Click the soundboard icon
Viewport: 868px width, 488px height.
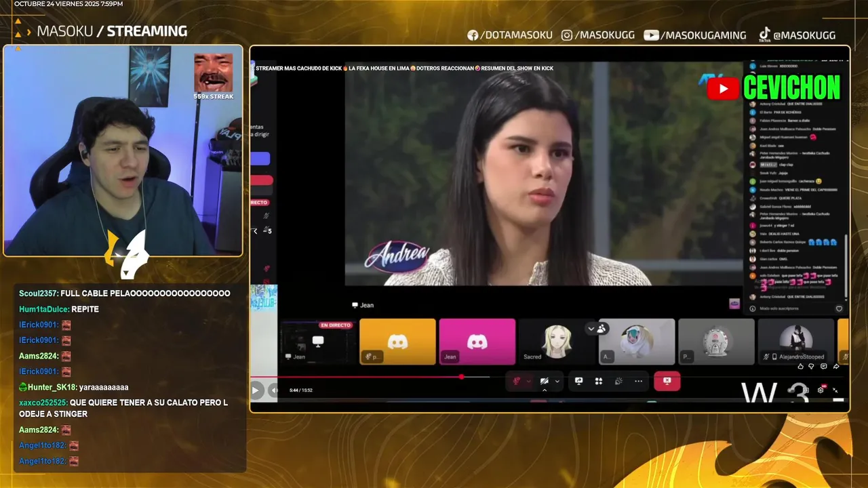pyautogui.click(x=618, y=381)
